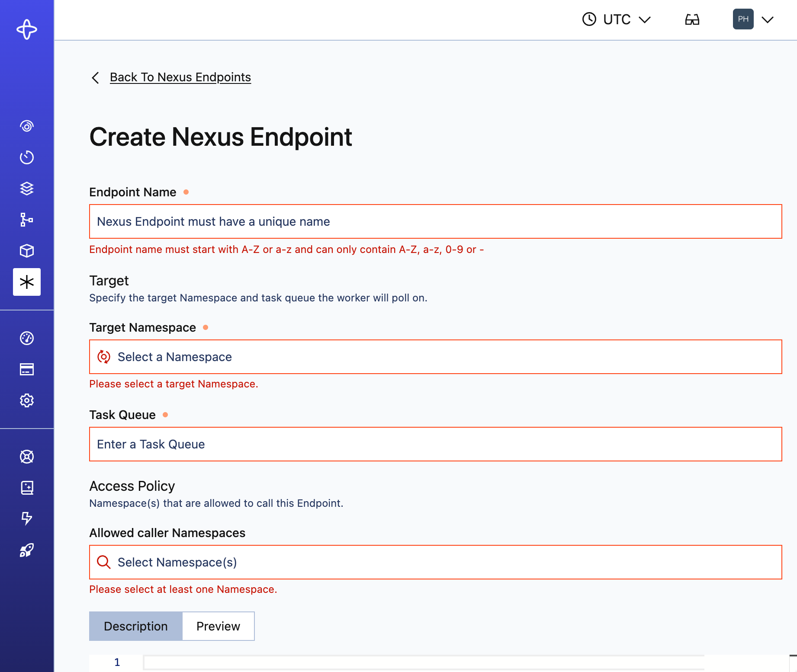This screenshot has height=672, width=797.
Task: Switch to the Description tab
Action: pyautogui.click(x=135, y=626)
